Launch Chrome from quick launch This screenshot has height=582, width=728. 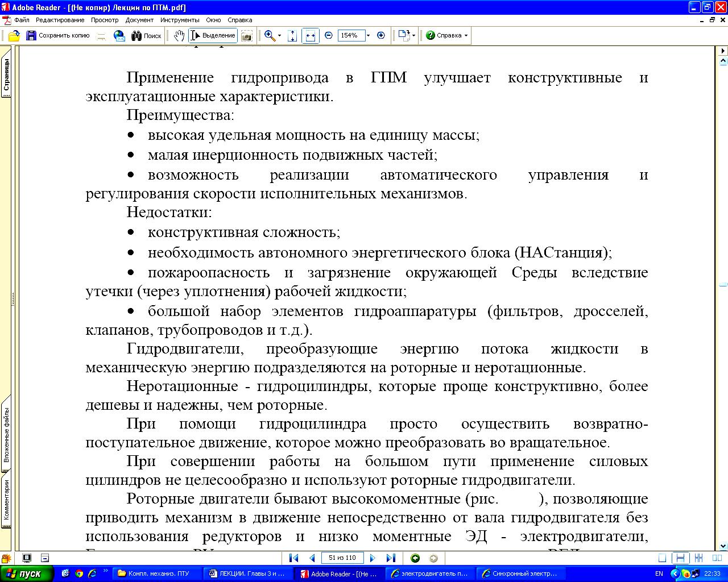[79, 573]
